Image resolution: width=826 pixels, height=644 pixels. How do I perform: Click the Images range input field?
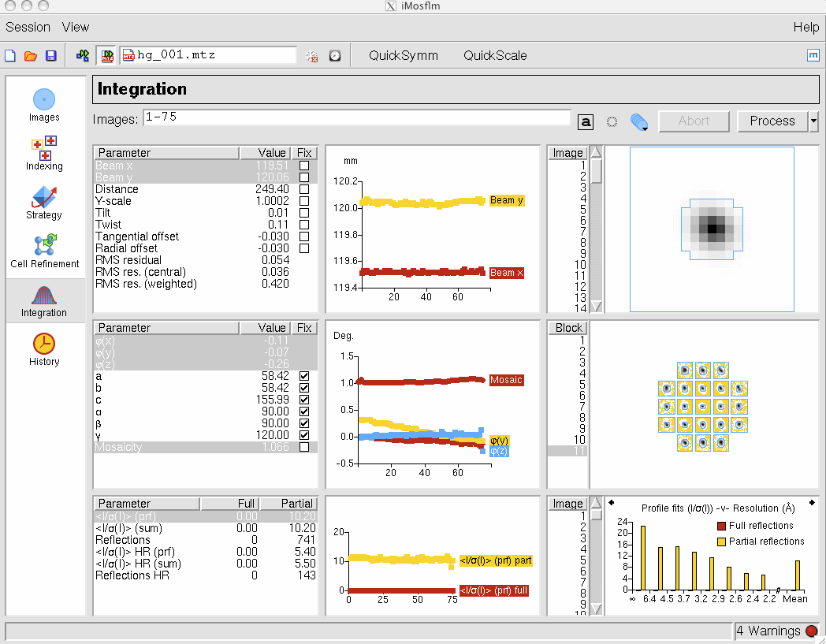pos(356,117)
